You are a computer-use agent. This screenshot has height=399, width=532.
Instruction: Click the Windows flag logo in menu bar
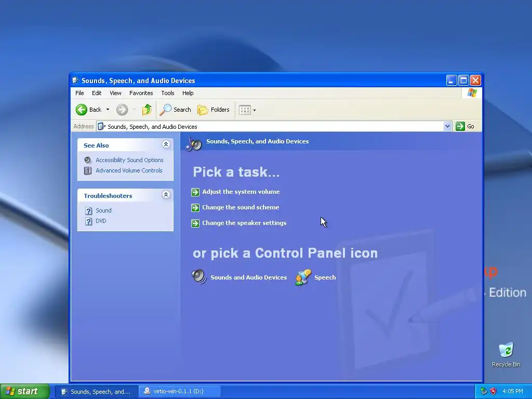tap(472, 93)
